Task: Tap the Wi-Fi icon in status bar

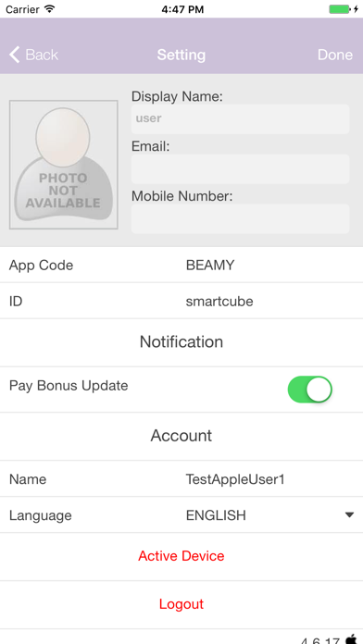Action: click(x=50, y=9)
